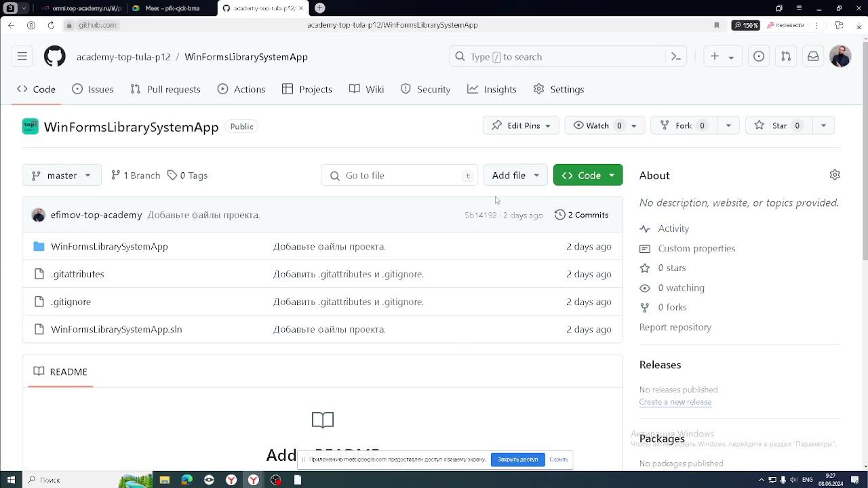Bookmark this page using the bookmark icon
The image size is (868, 488).
click(x=717, y=25)
